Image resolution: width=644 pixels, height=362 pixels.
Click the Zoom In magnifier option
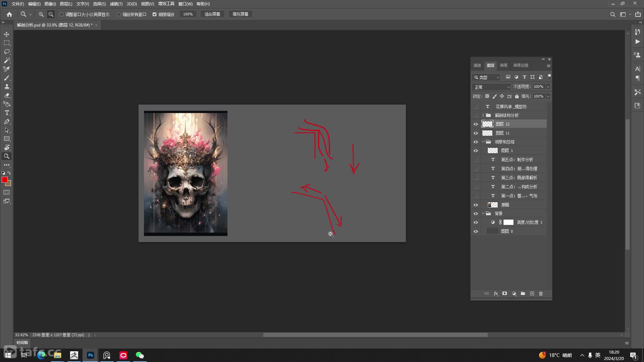click(x=41, y=14)
